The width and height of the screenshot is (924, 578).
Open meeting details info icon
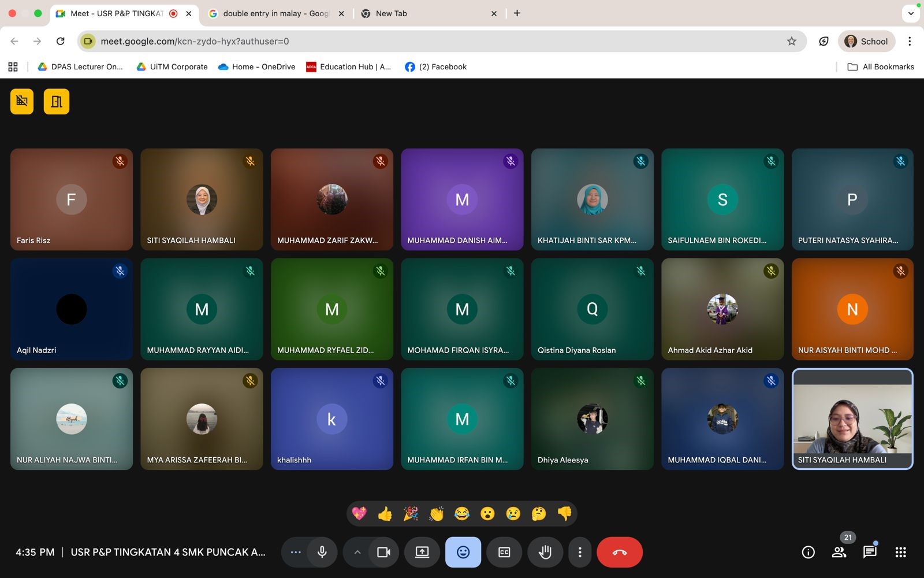coord(808,552)
